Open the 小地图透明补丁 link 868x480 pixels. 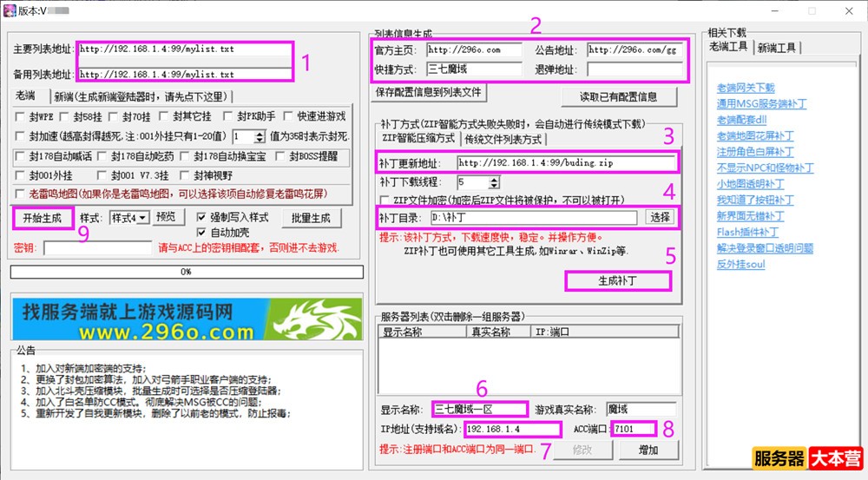tap(750, 184)
